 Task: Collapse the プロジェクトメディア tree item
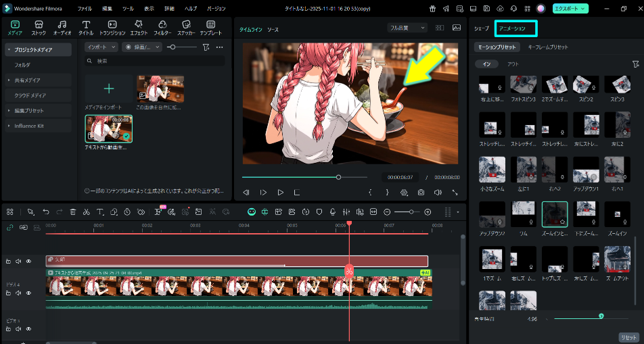coord(9,49)
